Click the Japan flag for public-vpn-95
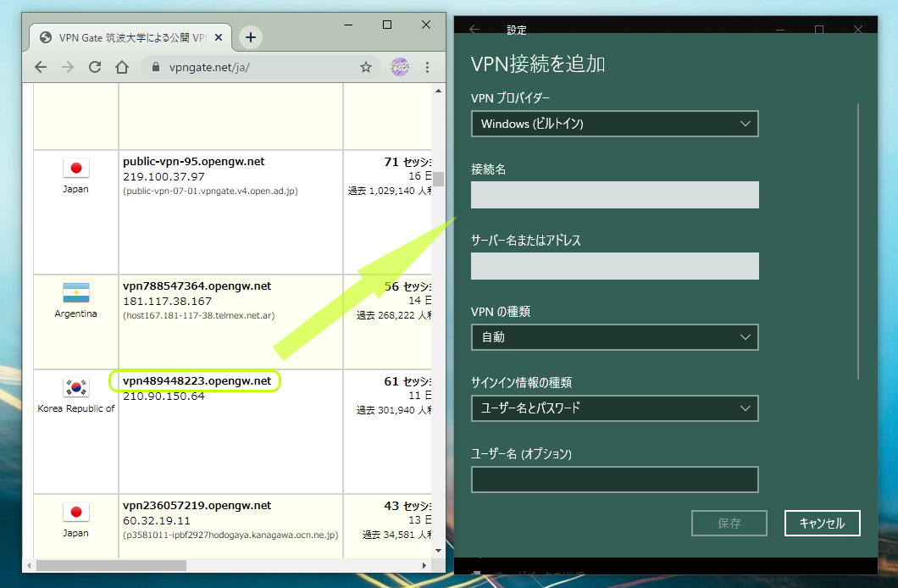 (x=75, y=168)
